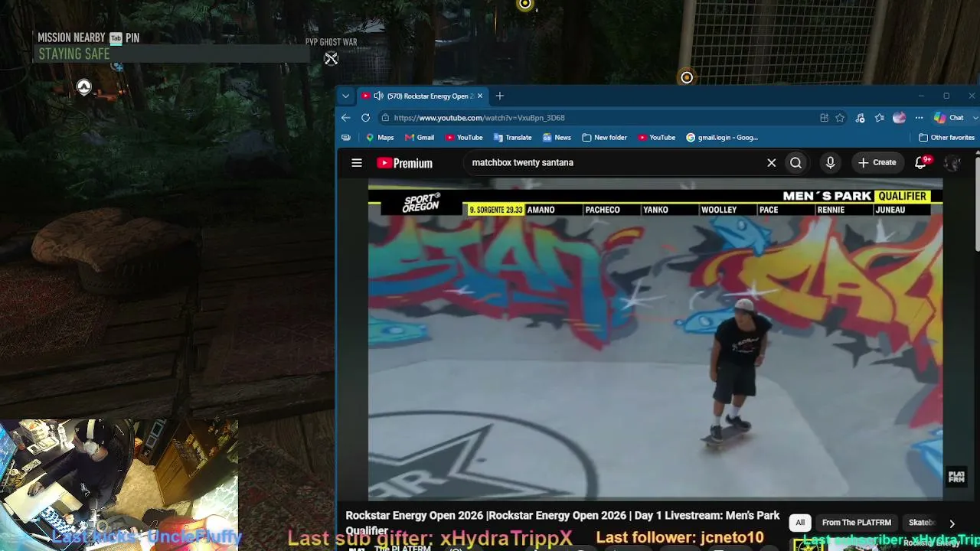Open the YouTube account avatar menu

click(x=952, y=163)
